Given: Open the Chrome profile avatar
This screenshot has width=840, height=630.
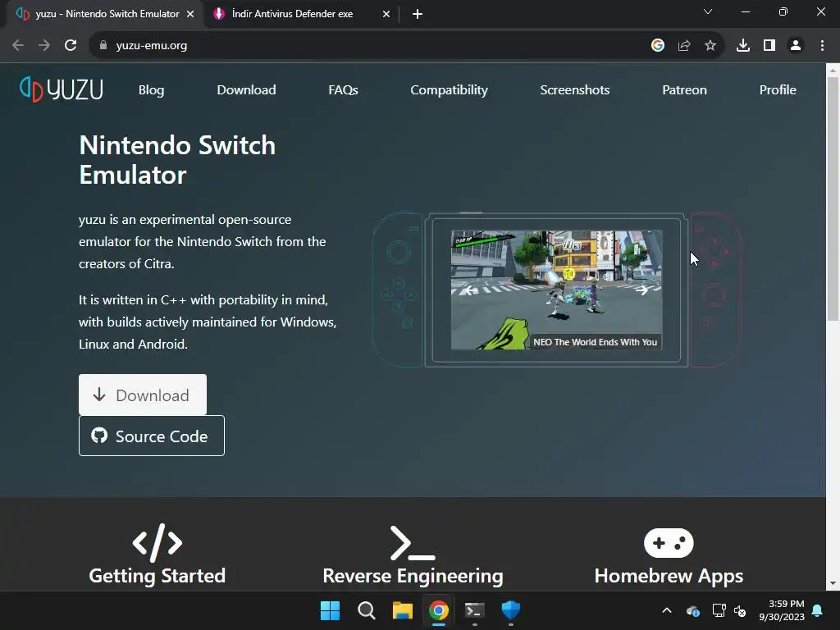Looking at the screenshot, I should point(796,46).
